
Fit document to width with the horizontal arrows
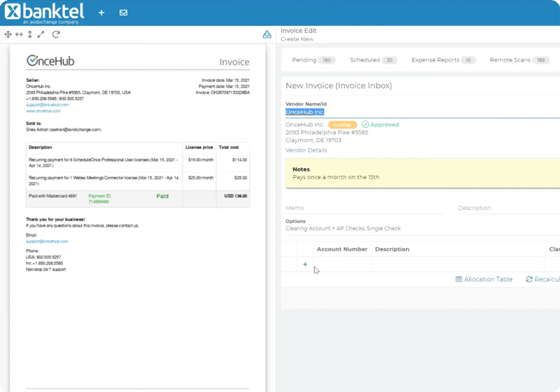click(19, 34)
